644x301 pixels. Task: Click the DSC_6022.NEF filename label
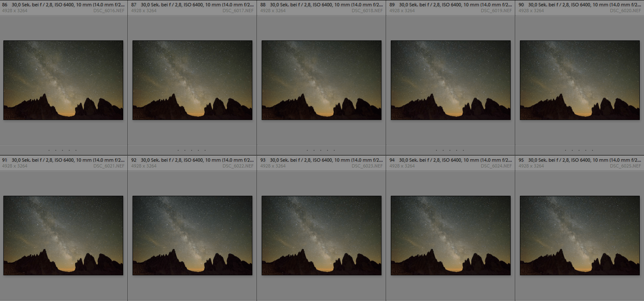pos(238,166)
